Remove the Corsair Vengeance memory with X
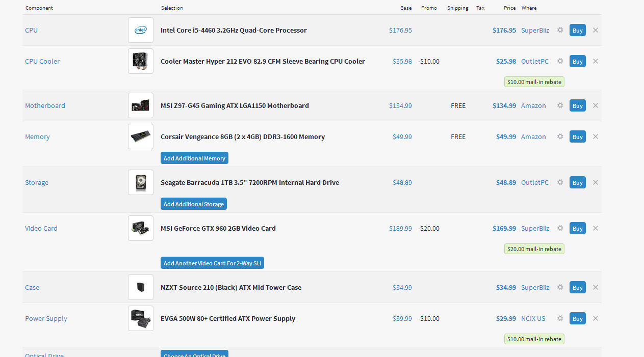 596,136
